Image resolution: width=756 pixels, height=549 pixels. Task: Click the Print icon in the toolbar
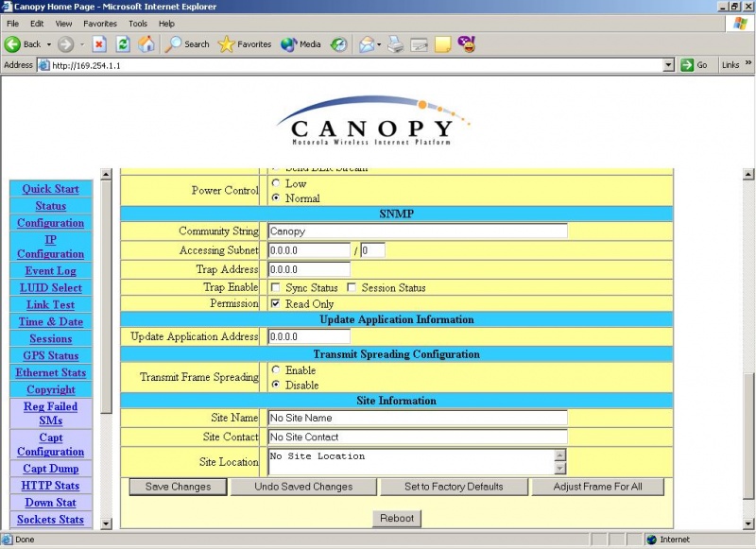point(395,43)
